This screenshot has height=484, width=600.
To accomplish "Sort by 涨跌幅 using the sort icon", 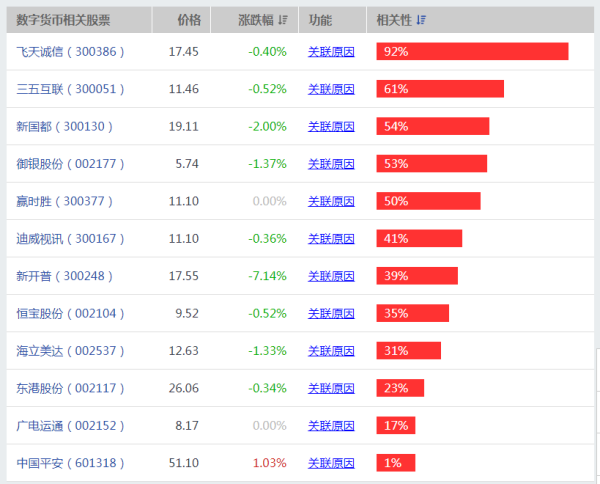I will point(282,20).
